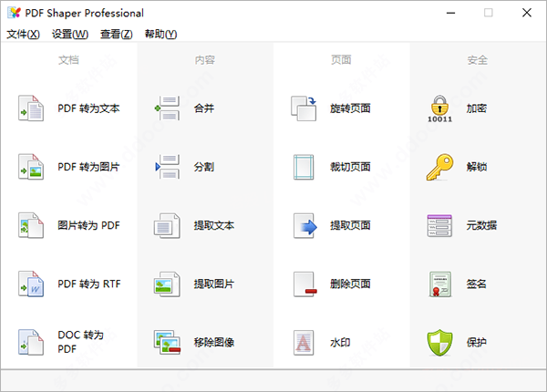Select the 旋转页面 label
Screen dimensions: 547x392
pyautogui.click(x=350, y=108)
